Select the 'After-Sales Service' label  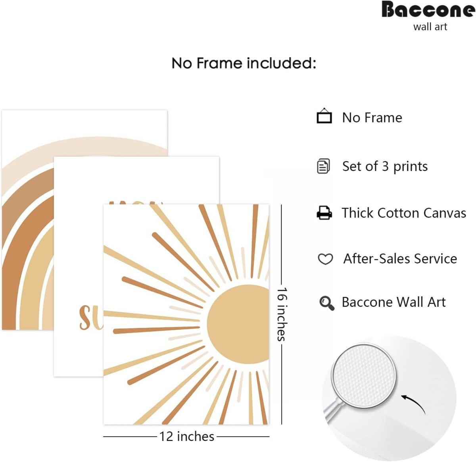[x=400, y=259]
